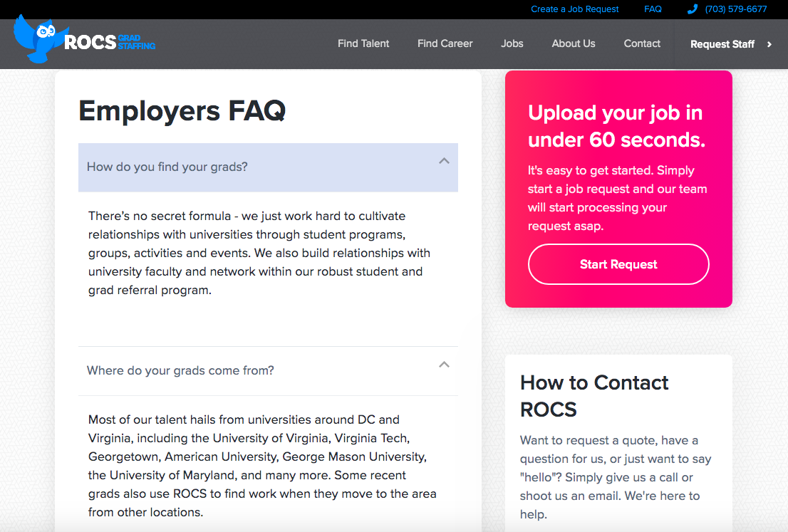
Task: Collapse the 'How do you find your grads?' chevron
Action: [x=444, y=161]
